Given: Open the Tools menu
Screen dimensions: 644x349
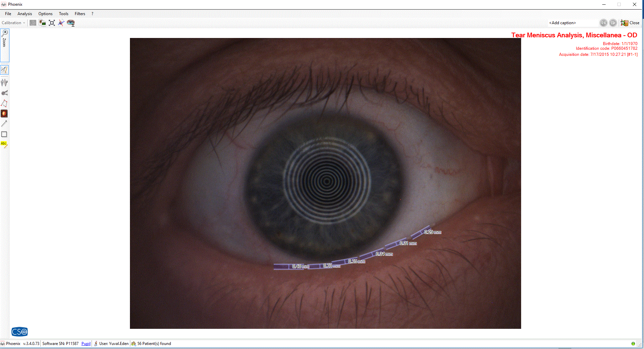Looking at the screenshot, I should point(63,14).
